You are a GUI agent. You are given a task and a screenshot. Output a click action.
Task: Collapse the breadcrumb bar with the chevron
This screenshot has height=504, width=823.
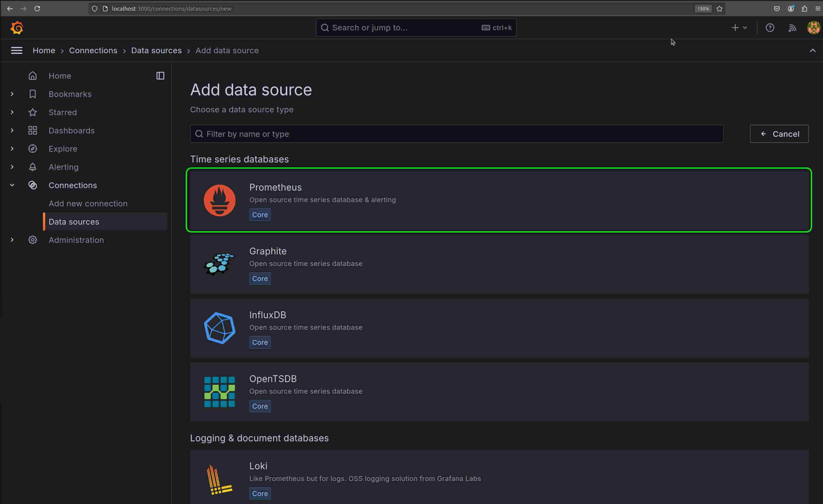pos(813,50)
